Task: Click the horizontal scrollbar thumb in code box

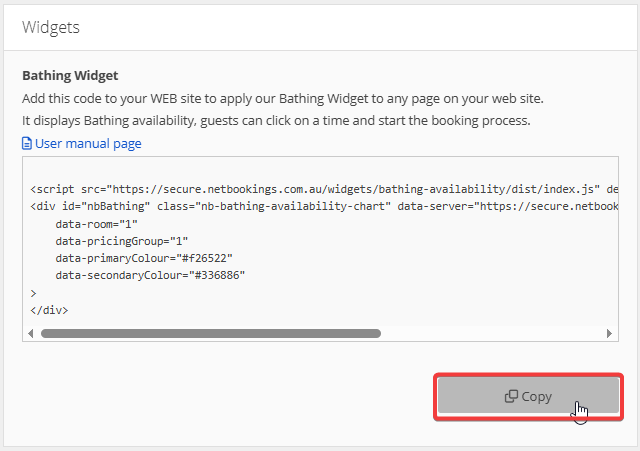Action: tap(211, 333)
